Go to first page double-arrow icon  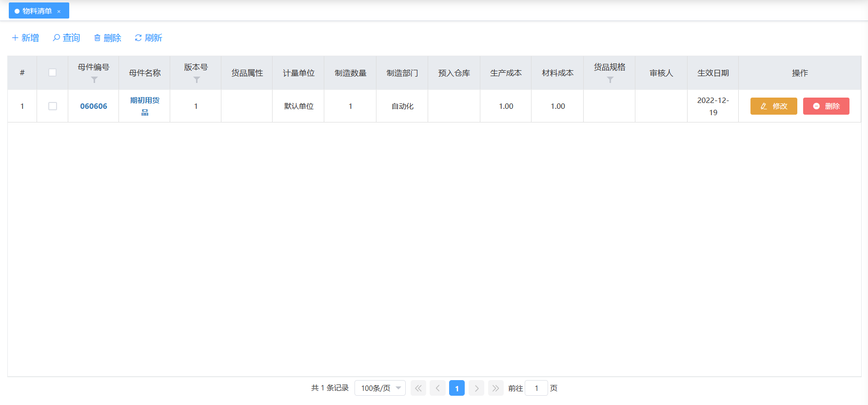(418, 388)
